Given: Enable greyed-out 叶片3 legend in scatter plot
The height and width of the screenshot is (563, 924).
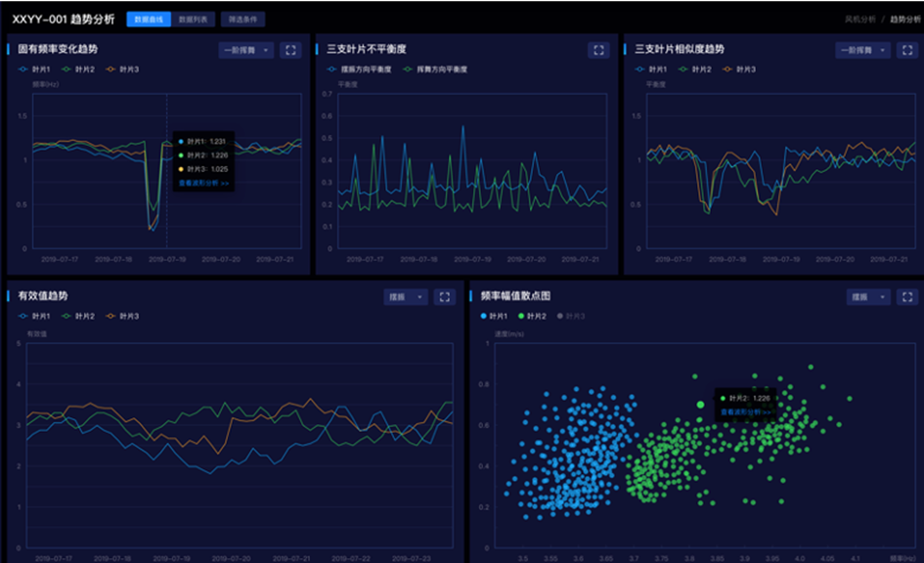Looking at the screenshot, I should (571, 317).
